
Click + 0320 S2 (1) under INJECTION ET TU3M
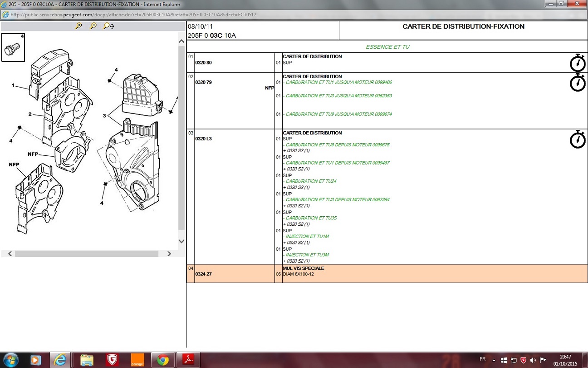296,261
